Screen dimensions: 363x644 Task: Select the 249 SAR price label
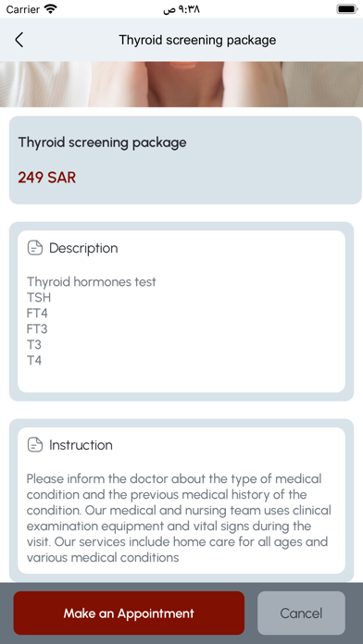47,178
